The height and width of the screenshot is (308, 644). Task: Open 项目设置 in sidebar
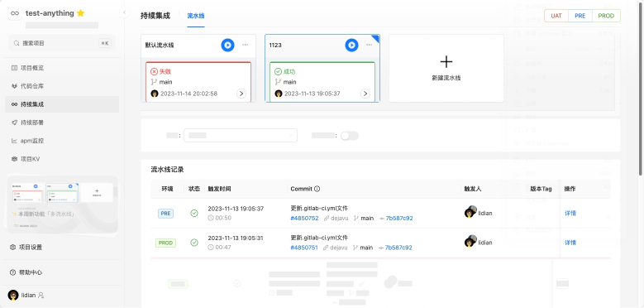[x=62, y=247]
